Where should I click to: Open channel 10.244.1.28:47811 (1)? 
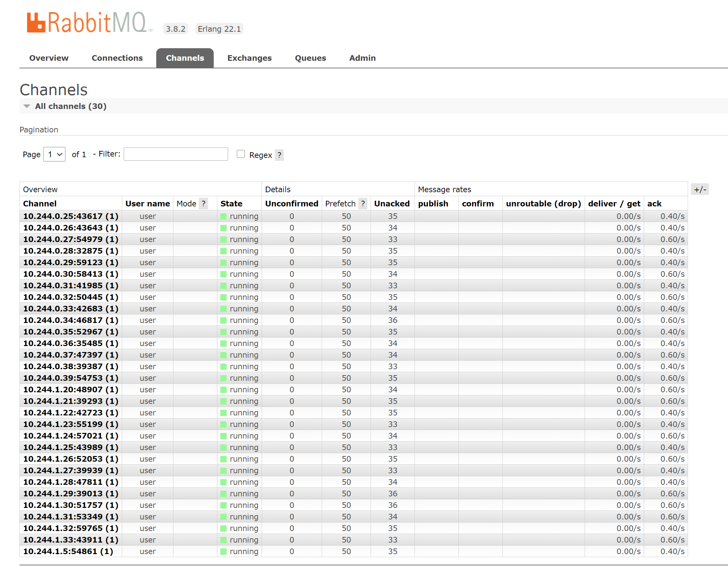point(71,482)
